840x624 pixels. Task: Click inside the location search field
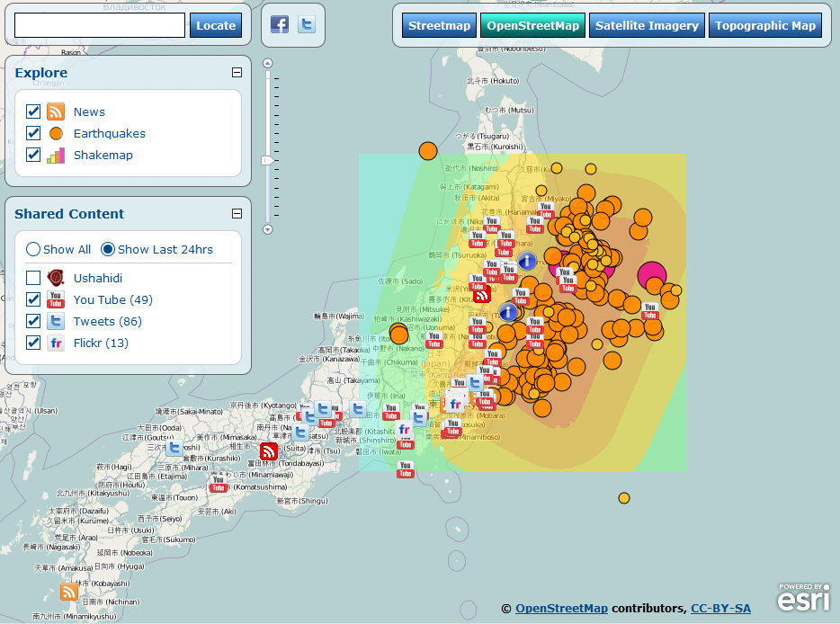pos(99,25)
